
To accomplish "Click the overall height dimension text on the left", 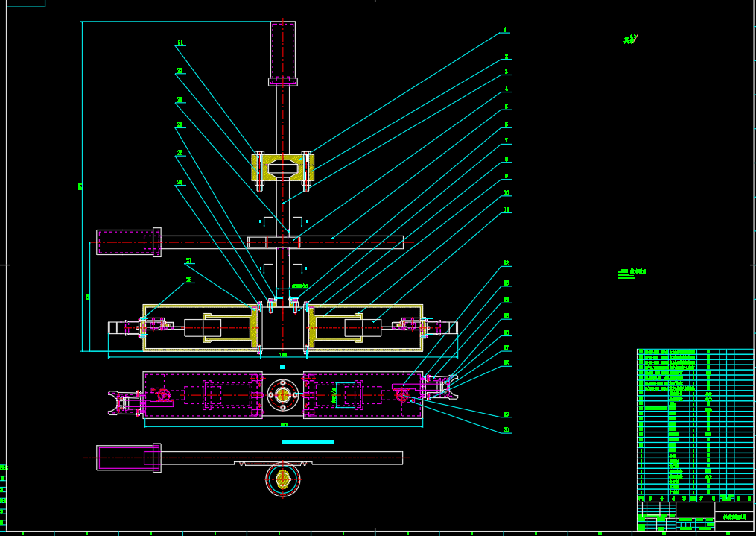I will 80,186.
